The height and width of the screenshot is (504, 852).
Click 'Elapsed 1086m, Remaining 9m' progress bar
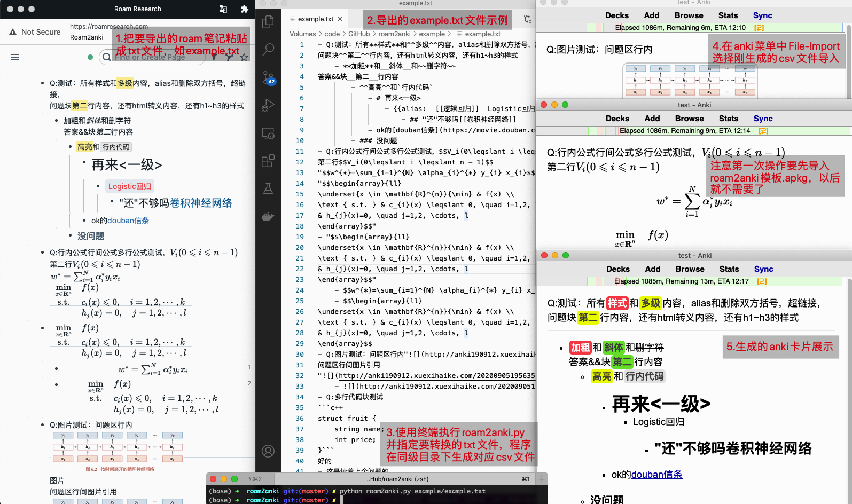point(693,131)
